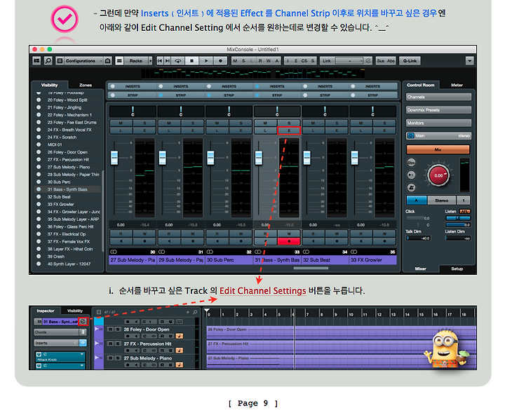Click the add track plus icon
Image resolution: width=505 pixels, height=420 pixels.
188,312
